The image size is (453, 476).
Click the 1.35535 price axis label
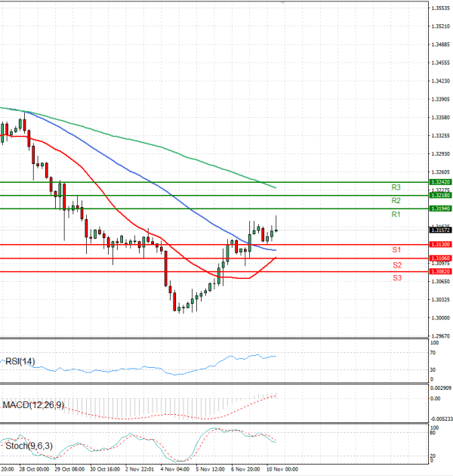(x=440, y=8)
